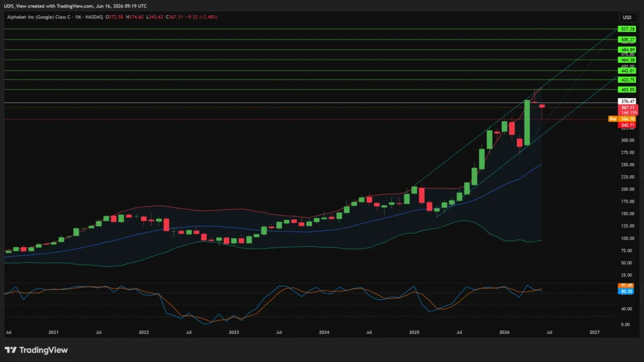Click the 300.00 tick on the price axis
This screenshot has width=644, height=362.
click(x=628, y=140)
